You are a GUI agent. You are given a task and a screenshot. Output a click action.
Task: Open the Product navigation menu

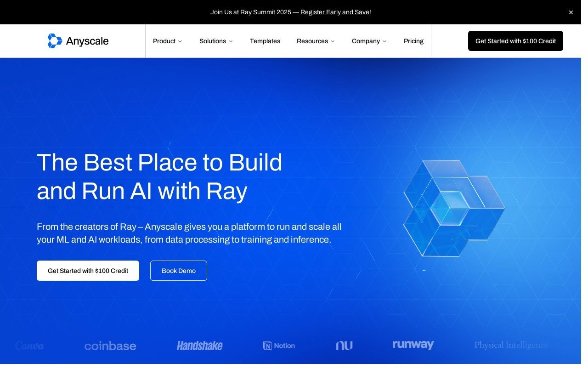pyautogui.click(x=168, y=41)
